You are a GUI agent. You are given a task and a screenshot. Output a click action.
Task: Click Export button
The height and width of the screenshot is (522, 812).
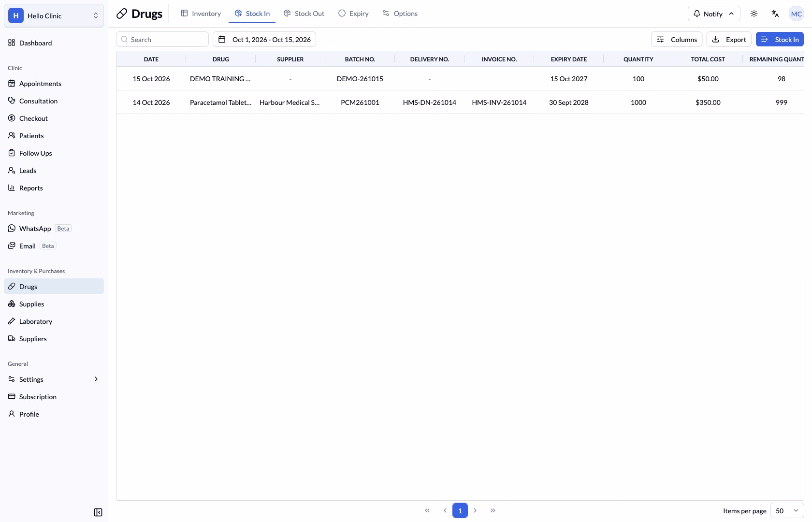pos(729,40)
